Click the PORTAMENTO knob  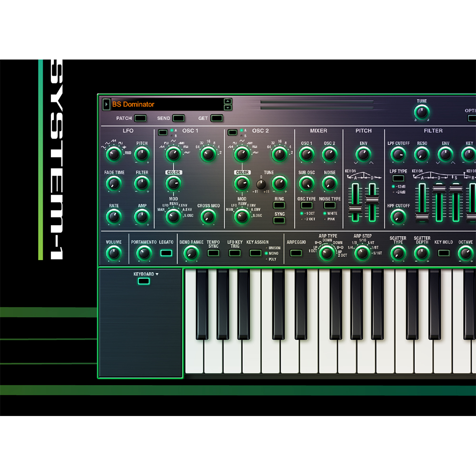[x=144, y=253]
